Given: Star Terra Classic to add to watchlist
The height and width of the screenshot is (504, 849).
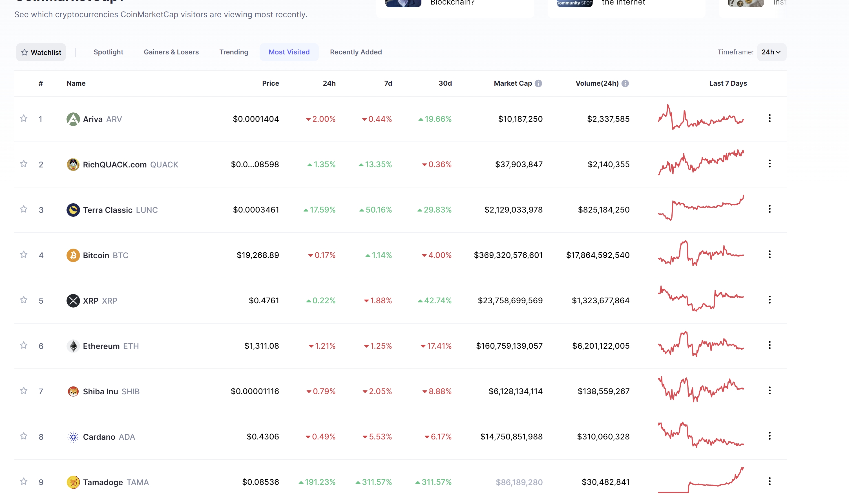Looking at the screenshot, I should (23, 209).
